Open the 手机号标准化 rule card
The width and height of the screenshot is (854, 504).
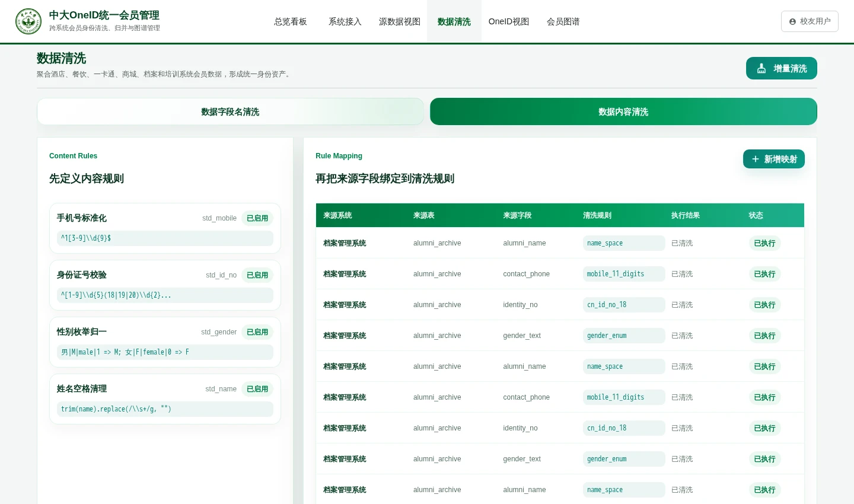[165, 228]
